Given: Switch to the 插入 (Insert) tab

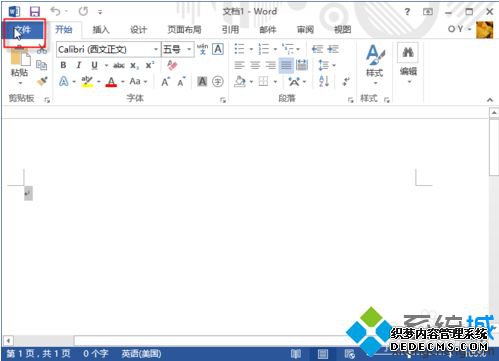Looking at the screenshot, I should click(101, 30).
